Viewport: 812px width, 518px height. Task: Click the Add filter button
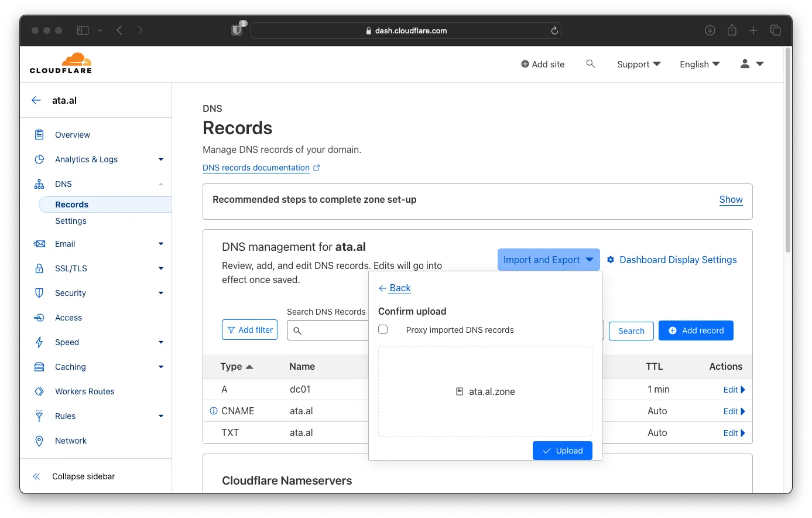(250, 330)
